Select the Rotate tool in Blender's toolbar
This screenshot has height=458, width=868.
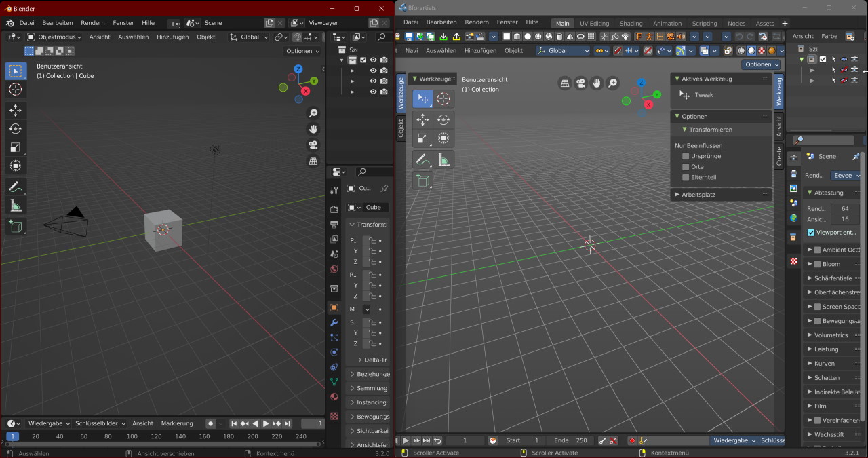point(16,129)
